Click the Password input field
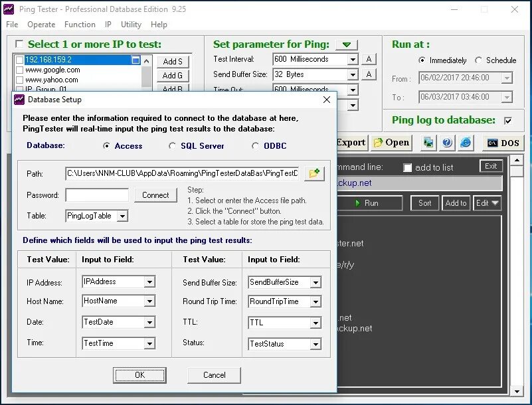Screen dimensions: 532x405 tap(97, 195)
